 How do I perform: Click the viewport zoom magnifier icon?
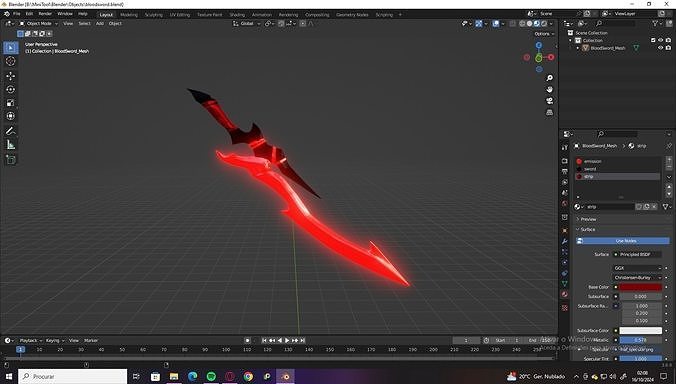click(549, 78)
